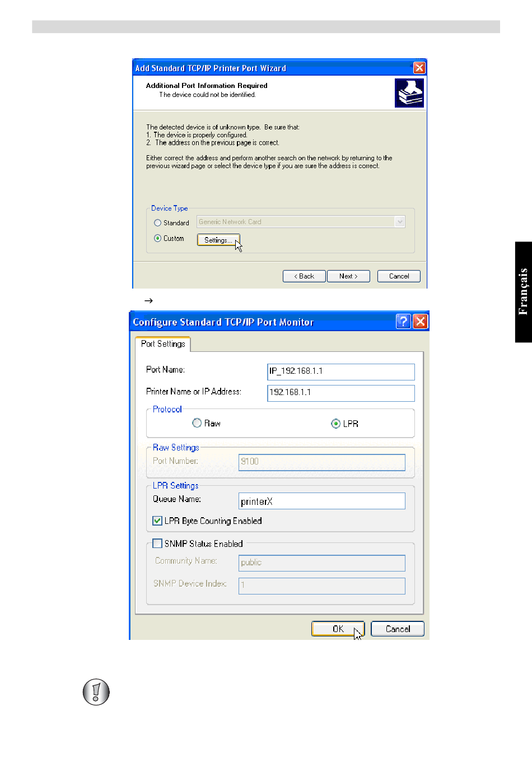
Task: Open the Generic Network Card dropdown
Action: [400, 222]
